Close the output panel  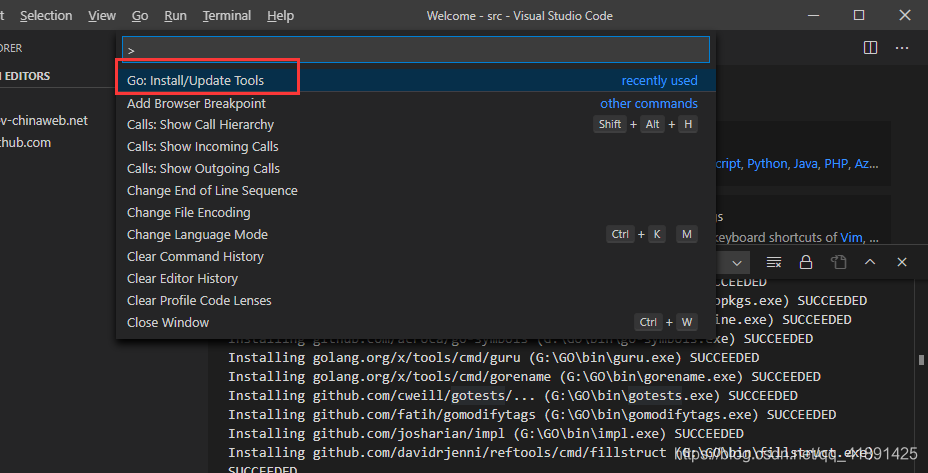click(902, 262)
